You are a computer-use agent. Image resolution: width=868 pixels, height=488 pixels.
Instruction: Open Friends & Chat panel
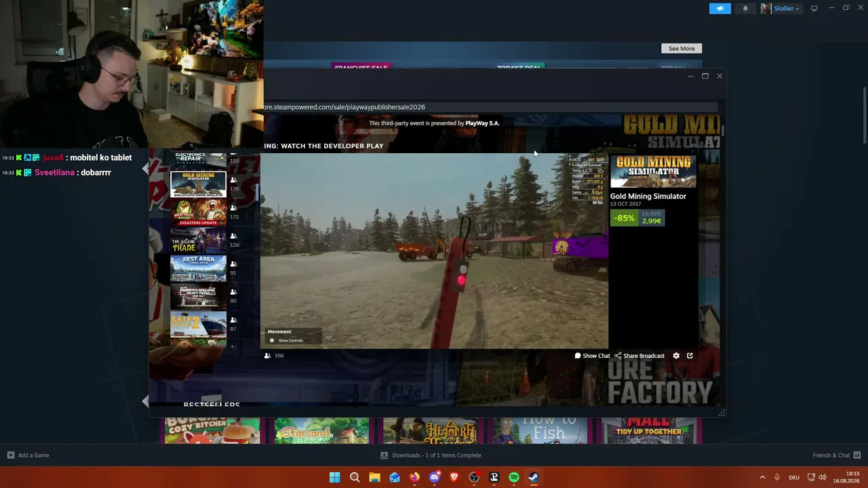[837, 455]
